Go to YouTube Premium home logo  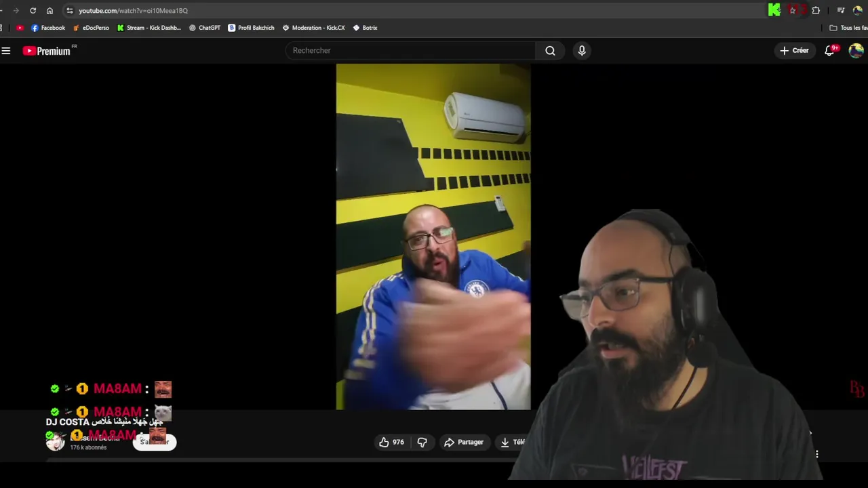pos(47,51)
